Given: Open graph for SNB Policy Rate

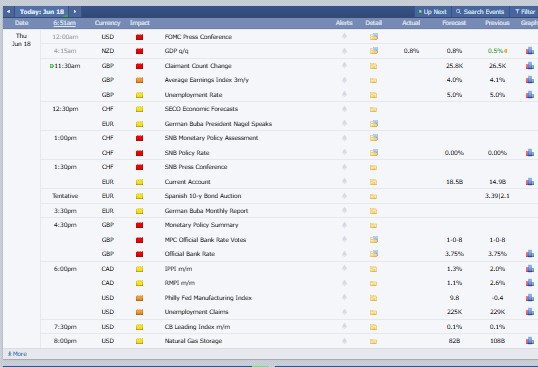Looking at the screenshot, I should coord(530,152).
